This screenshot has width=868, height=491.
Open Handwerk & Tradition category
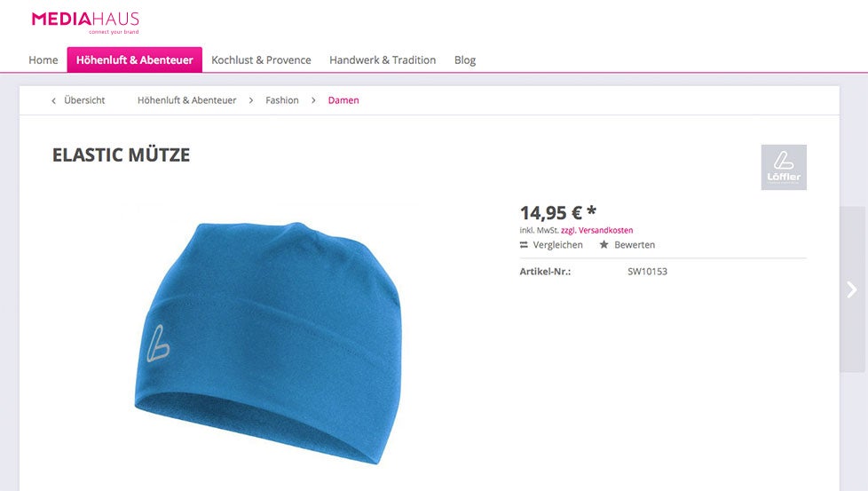click(383, 59)
